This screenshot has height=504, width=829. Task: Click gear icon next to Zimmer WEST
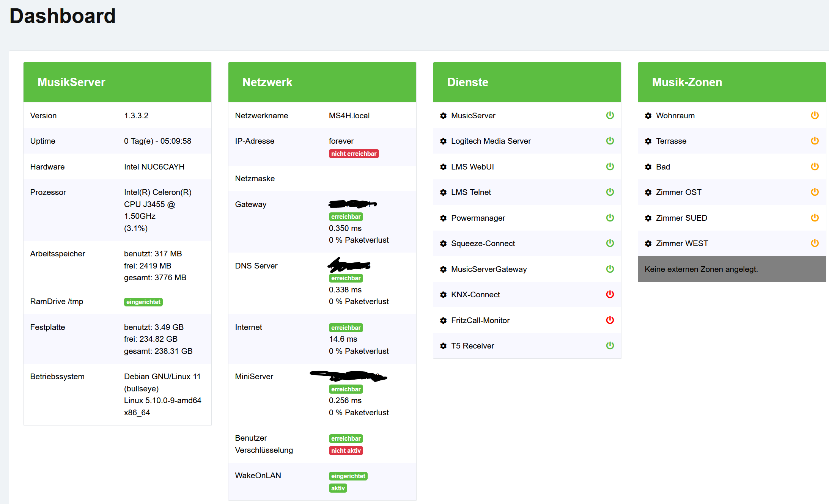[x=648, y=243]
